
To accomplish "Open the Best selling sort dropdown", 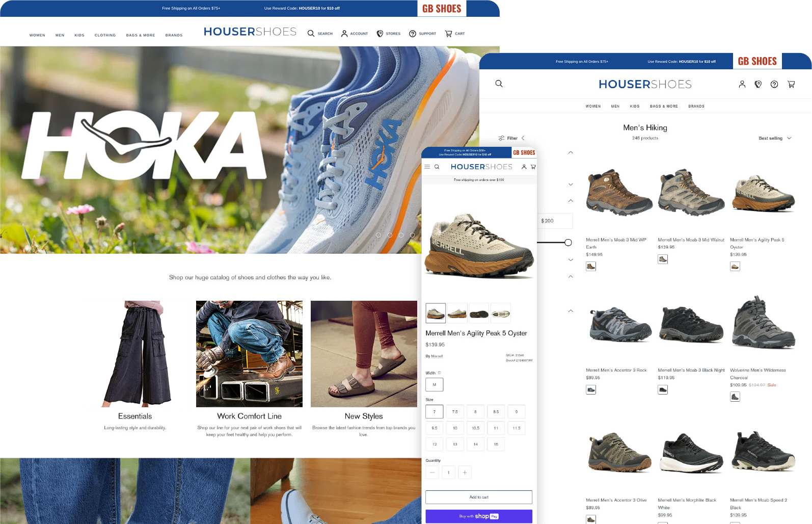I will 775,138.
